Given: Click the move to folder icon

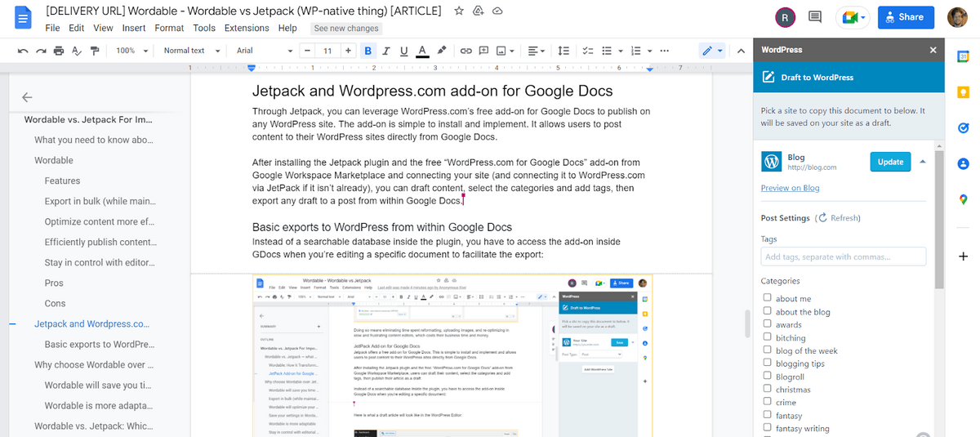Looking at the screenshot, I should [479, 11].
